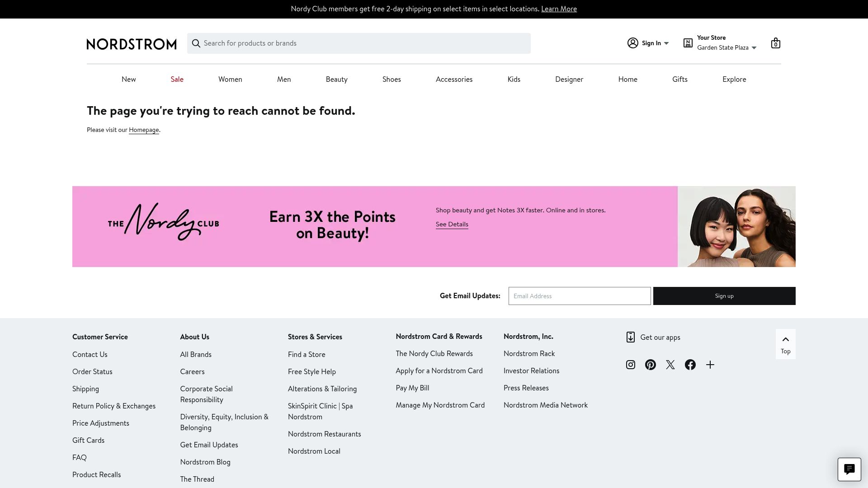868x488 pixels.
Task: Expand the Garden State Plaza store dropdown
Action: [x=754, y=48]
